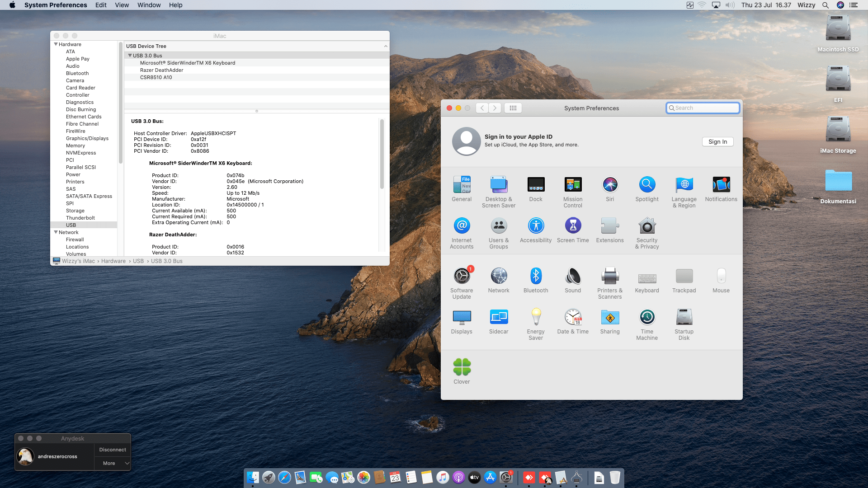This screenshot has height=488, width=868.
Task: Click the Apple ID avatar picture
Action: (466, 141)
